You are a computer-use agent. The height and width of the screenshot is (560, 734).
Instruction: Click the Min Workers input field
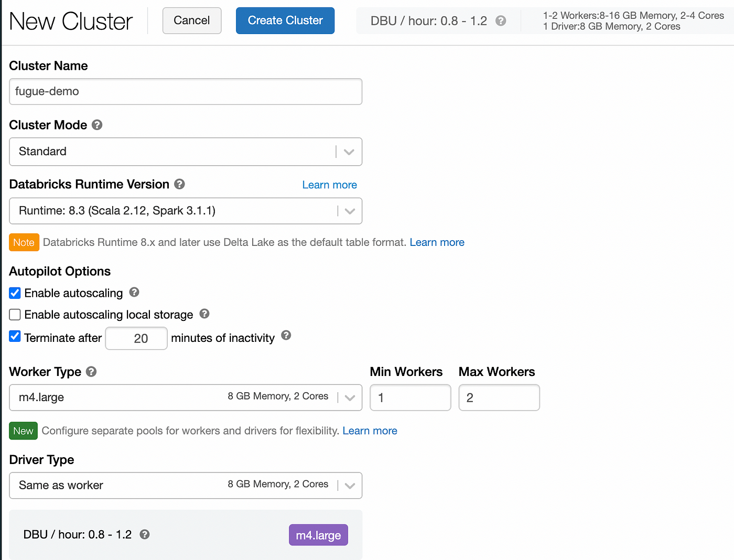tap(411, 397)
